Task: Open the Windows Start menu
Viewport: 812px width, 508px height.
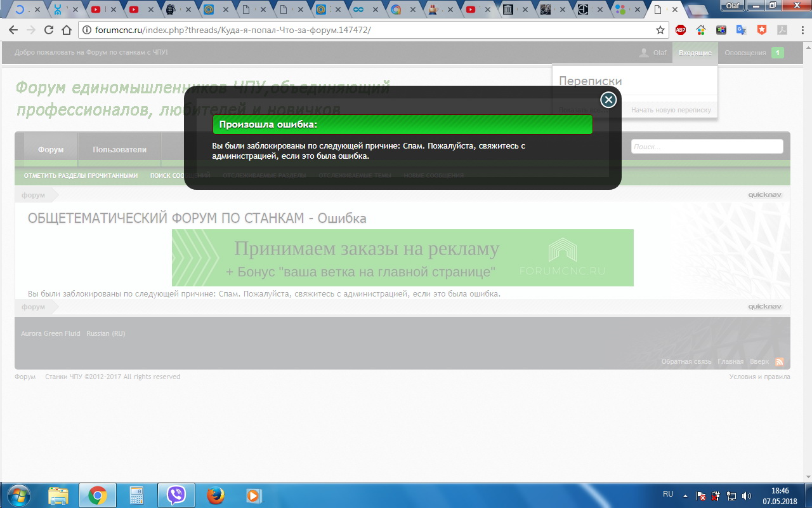Action: (18, 495)
